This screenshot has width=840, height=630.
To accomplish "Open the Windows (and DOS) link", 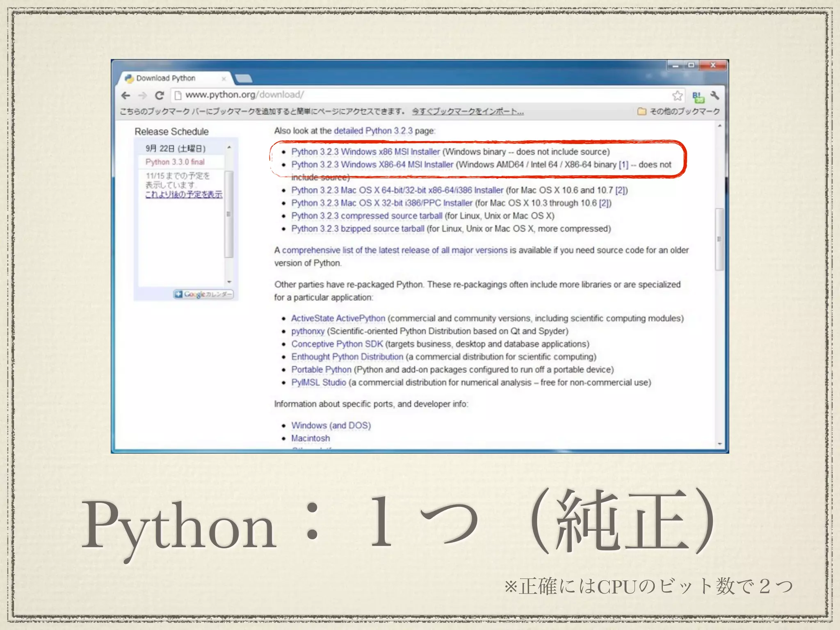I will [331, 425].
